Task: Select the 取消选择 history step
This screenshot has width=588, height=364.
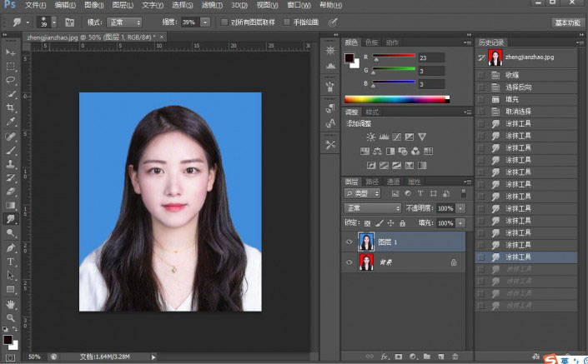Action: coord(517,111)
